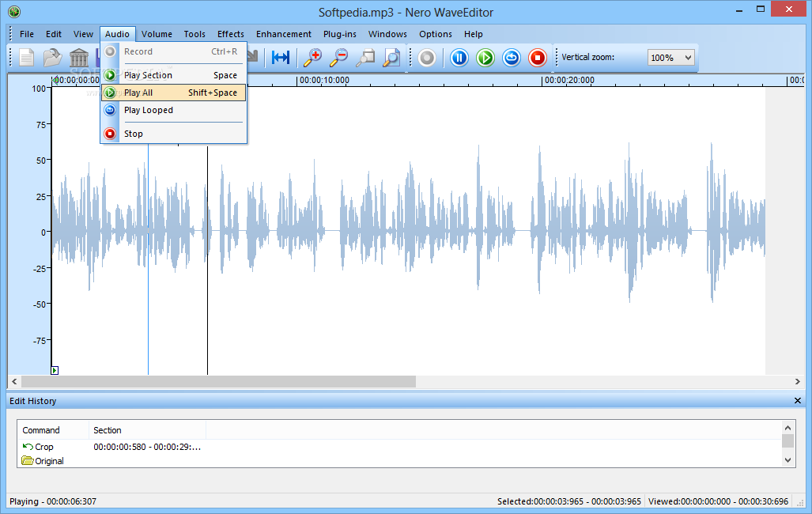Close the Edit History panel
The image size is (812, 514).
[798, 401]
